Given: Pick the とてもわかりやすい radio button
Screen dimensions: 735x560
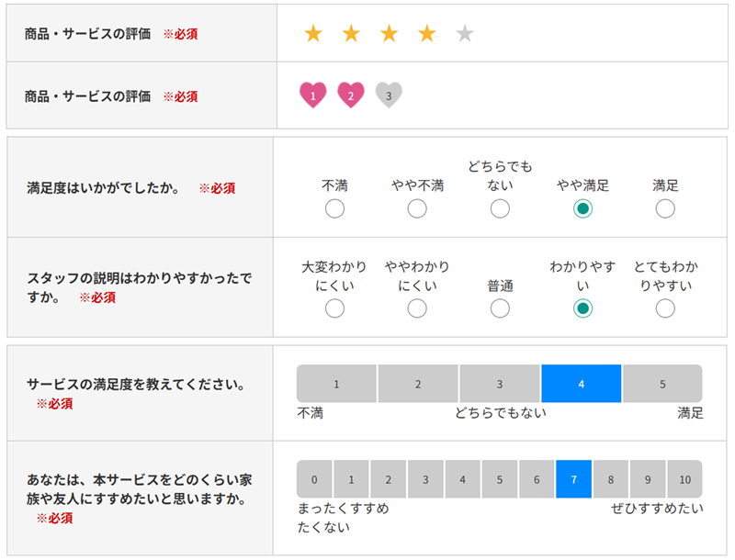Looking at the screenshot, I should tap(665, 308).
